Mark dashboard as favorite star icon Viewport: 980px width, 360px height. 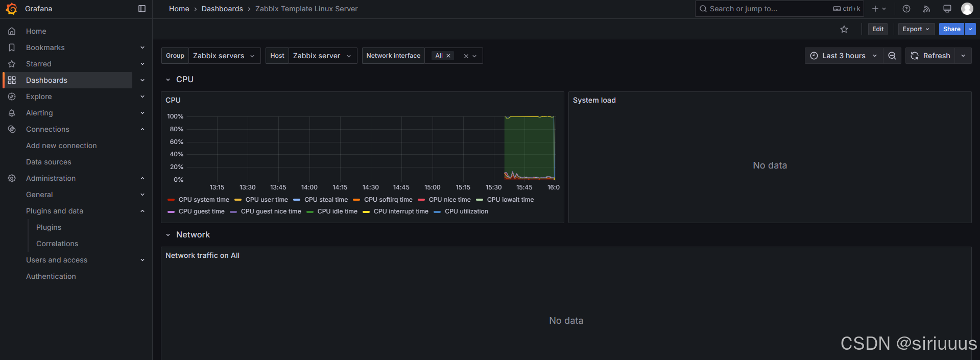point(844,29)
